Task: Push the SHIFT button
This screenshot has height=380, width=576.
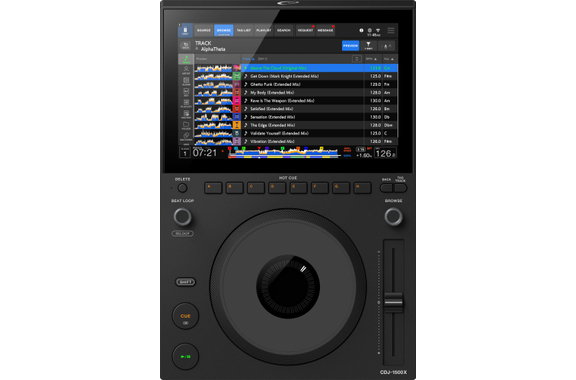Action: coord(186,282)
